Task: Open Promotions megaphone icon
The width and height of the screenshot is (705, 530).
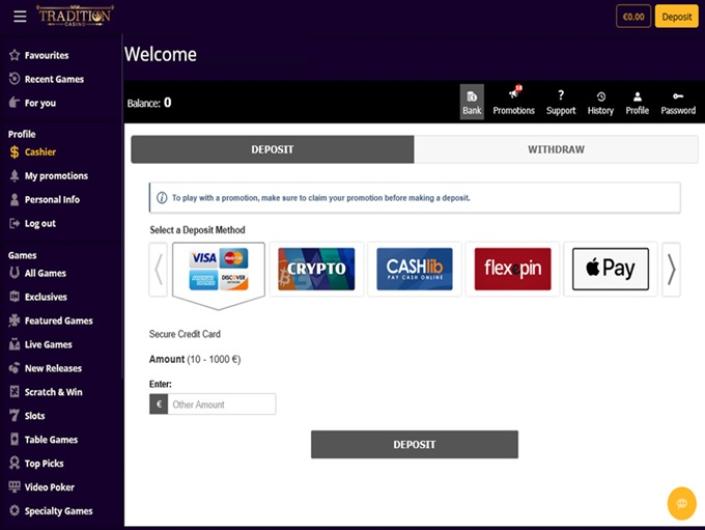Action: pyautogui.click(x=514, y=97)
